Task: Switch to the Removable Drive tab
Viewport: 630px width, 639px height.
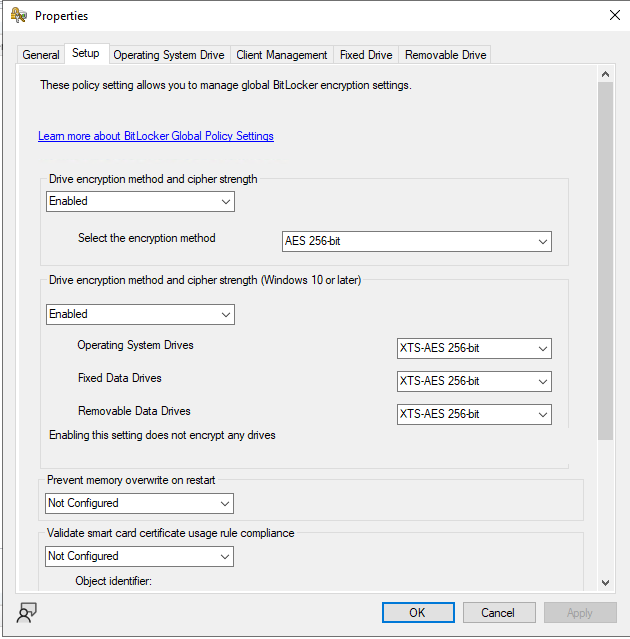Action: 445,55
